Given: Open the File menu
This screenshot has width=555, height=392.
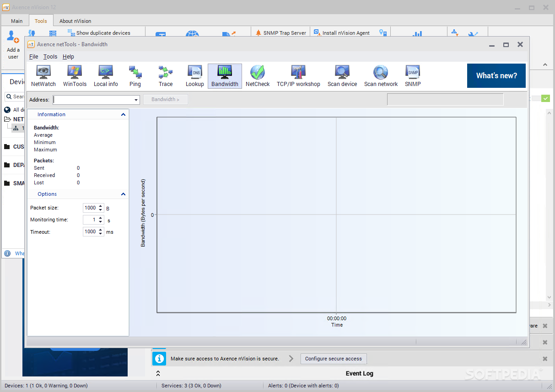Looking at the screenshot, I should (x=34, y=57).
